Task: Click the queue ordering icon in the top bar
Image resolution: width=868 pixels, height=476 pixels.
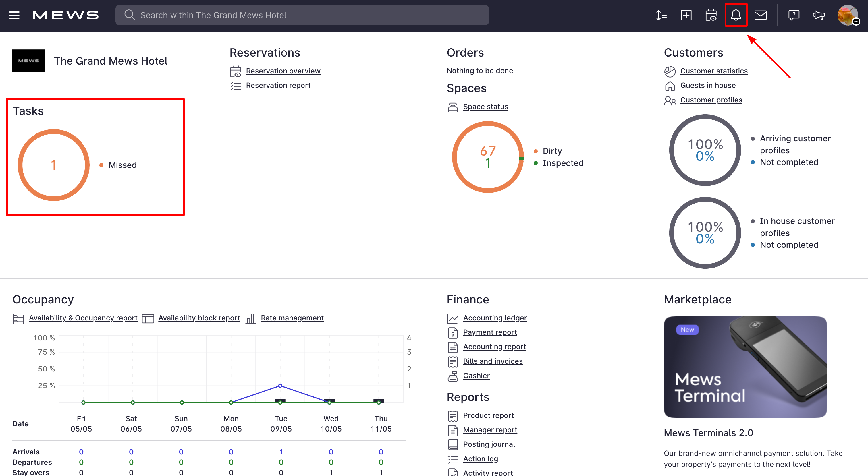Action: 661,15
